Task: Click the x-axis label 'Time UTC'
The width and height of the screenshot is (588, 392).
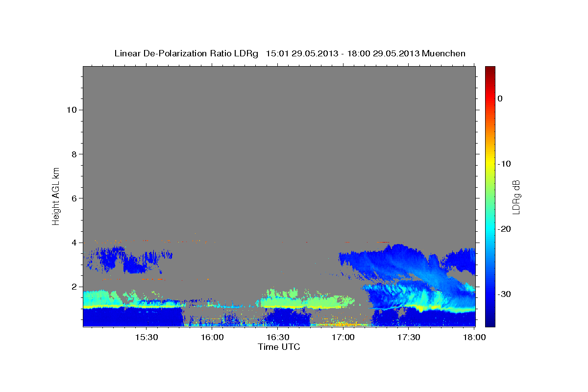Action: pos(279,347)
